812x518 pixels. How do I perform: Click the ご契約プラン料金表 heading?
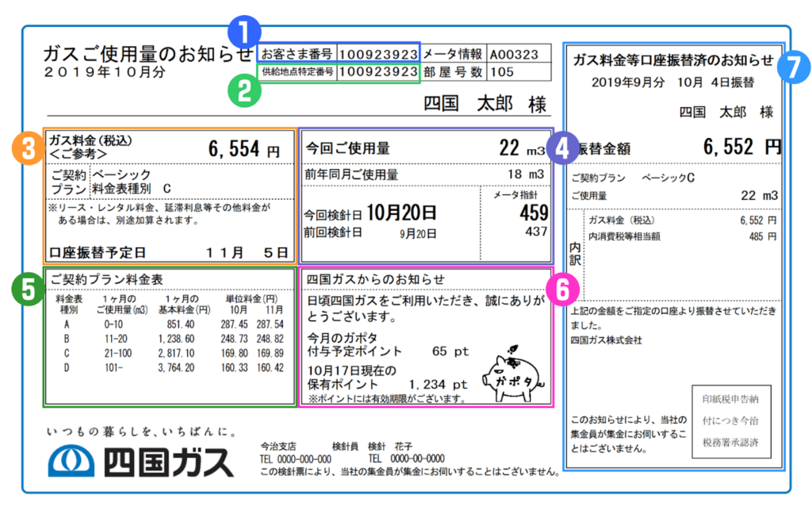tap(107, 280)
